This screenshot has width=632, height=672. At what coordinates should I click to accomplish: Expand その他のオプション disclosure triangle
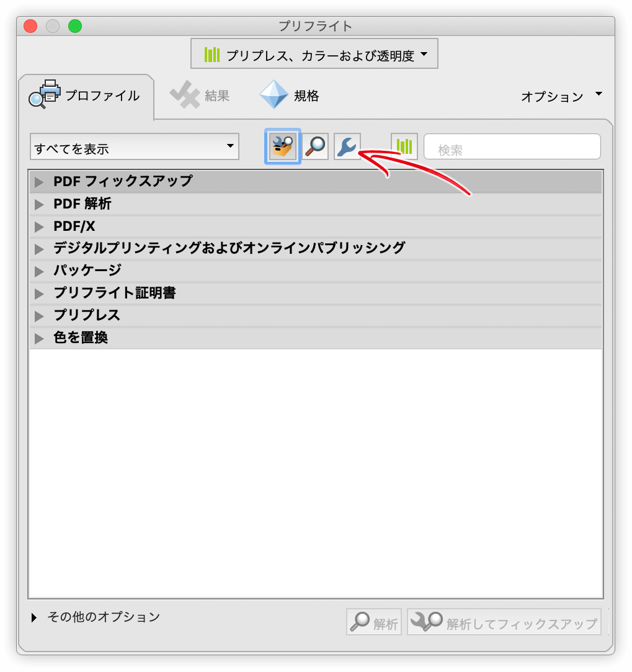[34, 617]
